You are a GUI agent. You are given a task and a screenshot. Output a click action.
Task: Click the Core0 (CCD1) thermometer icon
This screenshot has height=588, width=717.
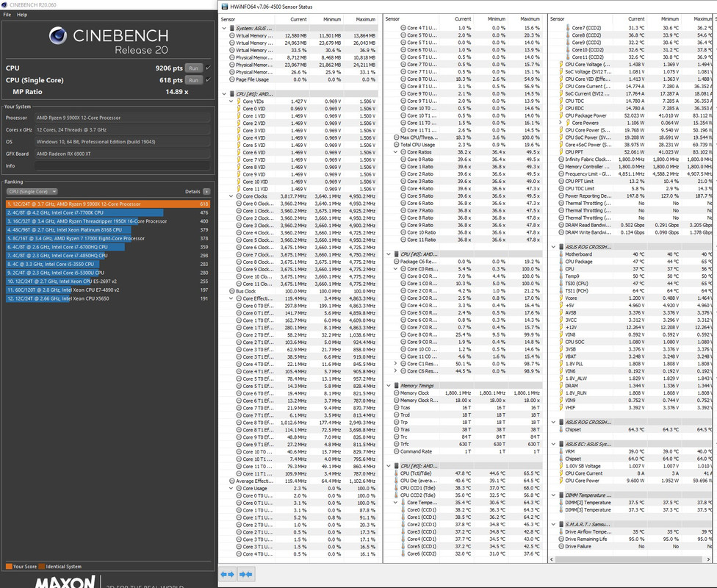[x=403, y=510]
